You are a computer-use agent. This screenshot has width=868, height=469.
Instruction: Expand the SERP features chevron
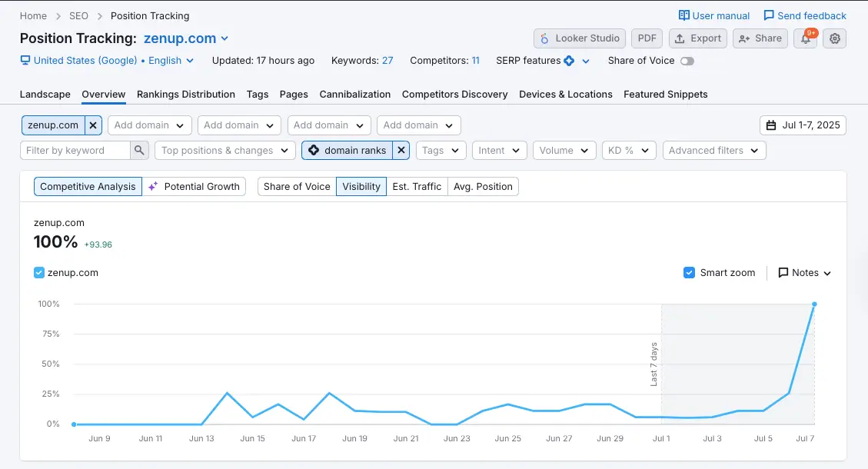click(x=586, y=61)
